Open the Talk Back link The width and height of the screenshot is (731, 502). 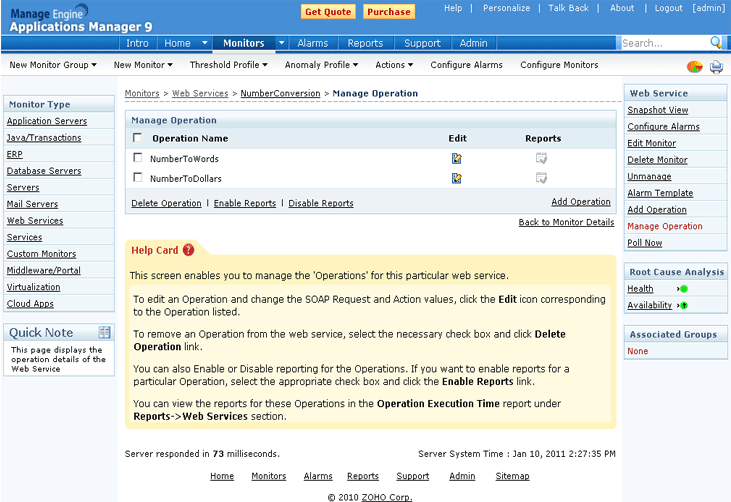[568, 8]
